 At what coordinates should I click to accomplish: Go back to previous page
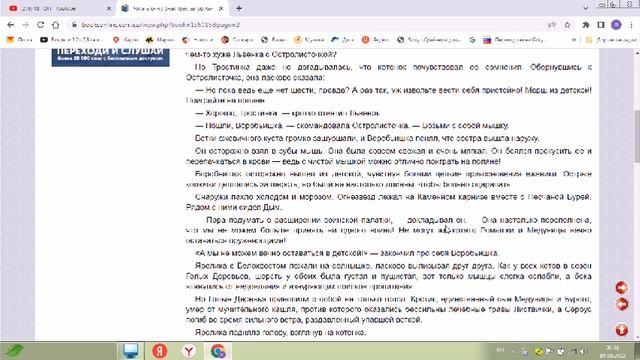click(x=11, y=25)
